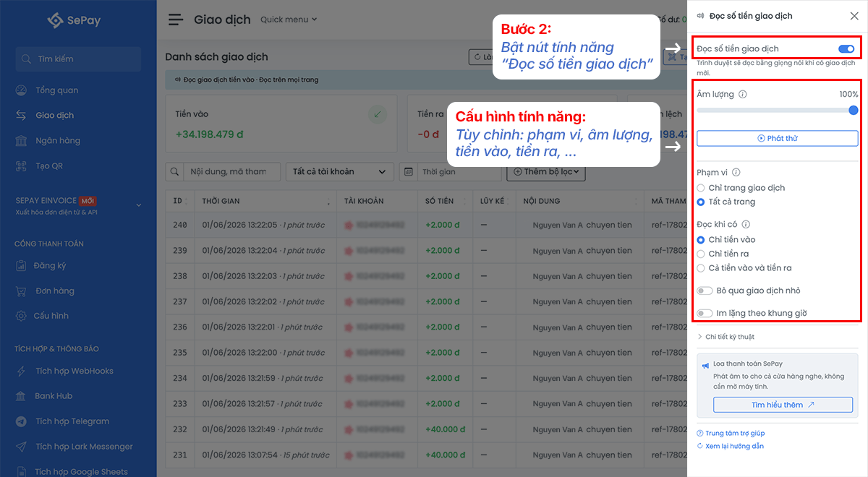
Task: Click the Tích hợp Telegram icon
Action: [22, 421]
